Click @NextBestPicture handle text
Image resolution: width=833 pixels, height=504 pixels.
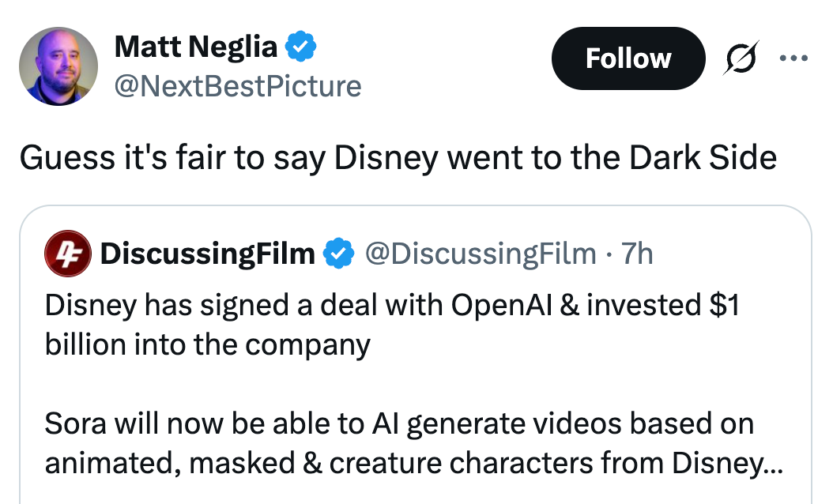(x=237, y=86)
